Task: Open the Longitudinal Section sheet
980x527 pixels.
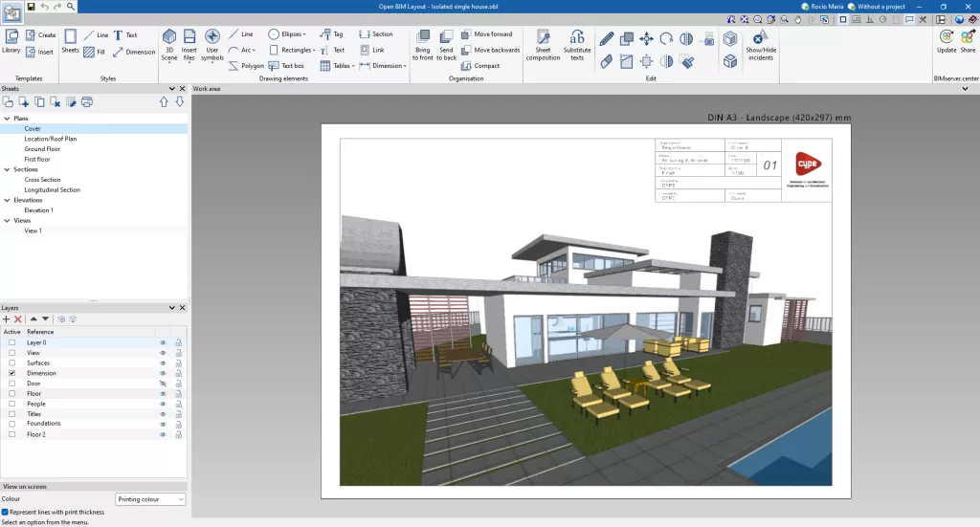Action: click(x=52, y=189)
